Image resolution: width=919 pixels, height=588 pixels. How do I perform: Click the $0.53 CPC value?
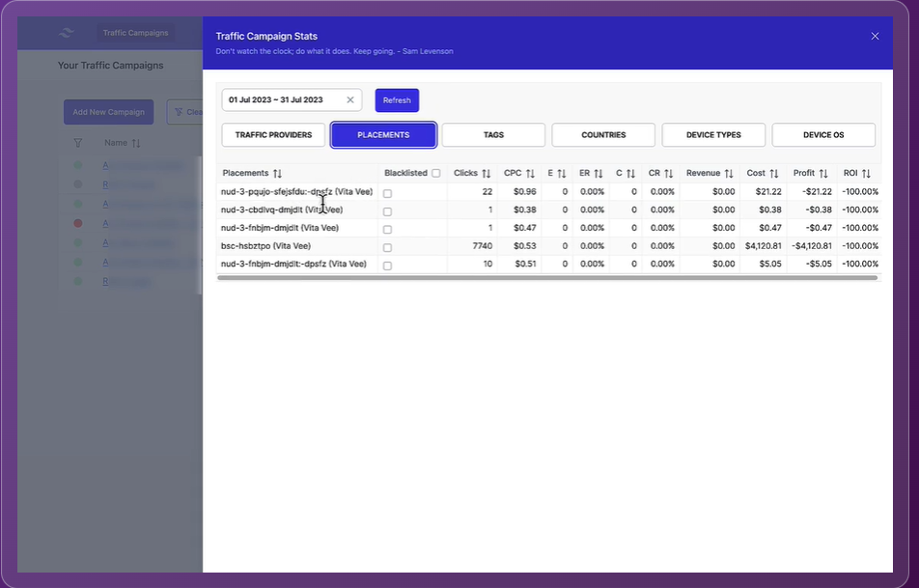(x=524, y=246)
